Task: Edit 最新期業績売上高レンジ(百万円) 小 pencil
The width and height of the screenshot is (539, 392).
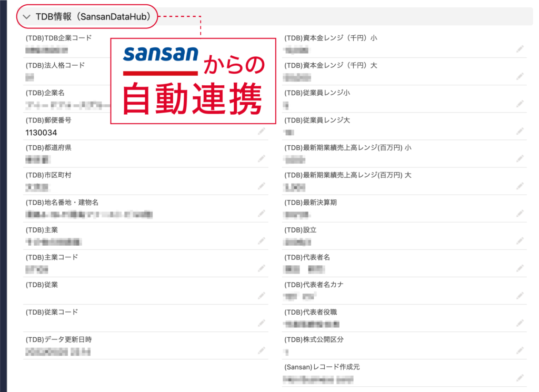Action: pos(520,158)
